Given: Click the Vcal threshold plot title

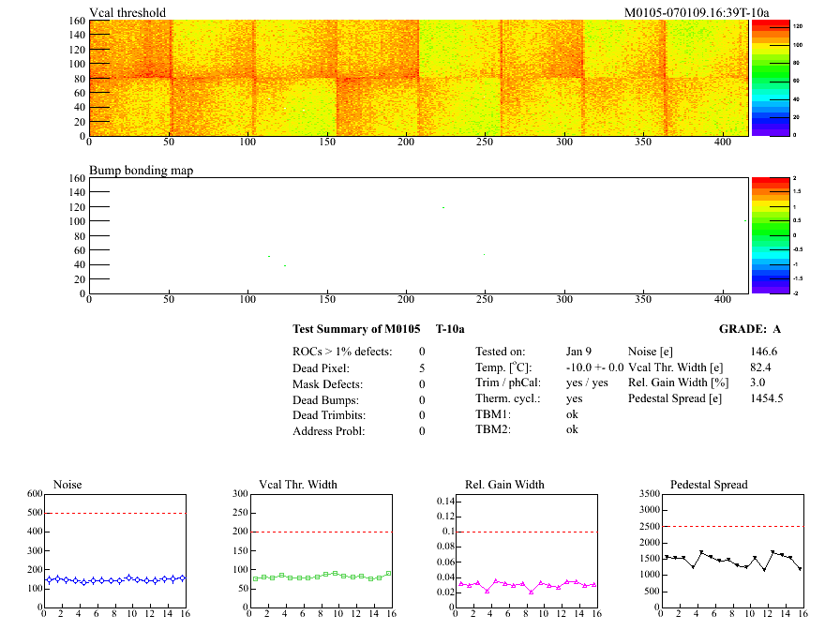Looking at the screenshot, I should (127, 12).
